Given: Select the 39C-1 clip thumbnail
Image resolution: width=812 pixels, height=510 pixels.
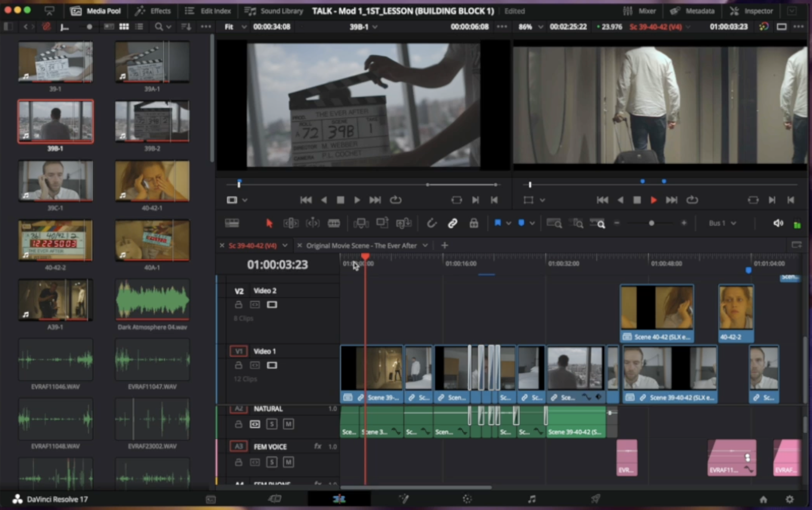Looking at the screenshot, I should click(55, 181).
